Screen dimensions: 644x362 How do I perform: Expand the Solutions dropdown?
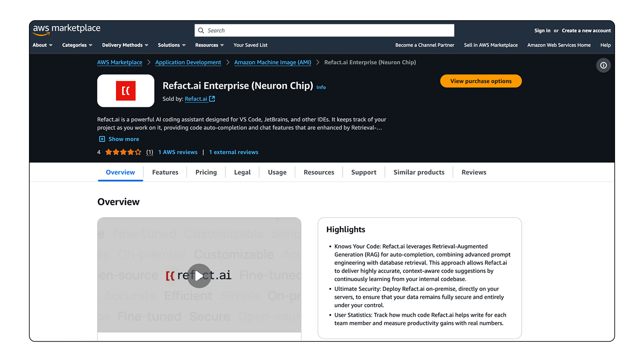coord(172,45)
